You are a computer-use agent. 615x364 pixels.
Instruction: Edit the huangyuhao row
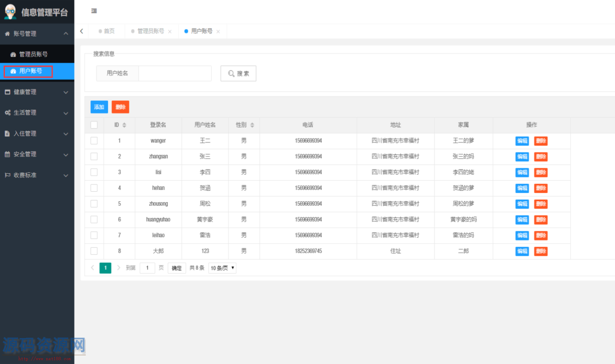[x=522, y=220]
